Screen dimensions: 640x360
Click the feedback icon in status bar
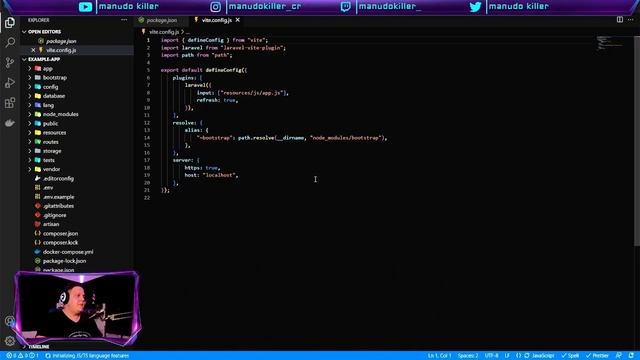(x=619, y=356)
